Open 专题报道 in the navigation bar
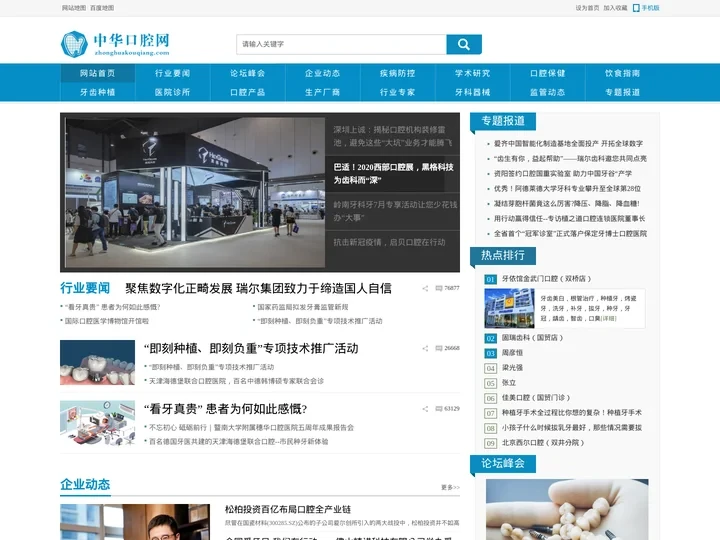The image size is (720, 540). click(x=623, y=92)
